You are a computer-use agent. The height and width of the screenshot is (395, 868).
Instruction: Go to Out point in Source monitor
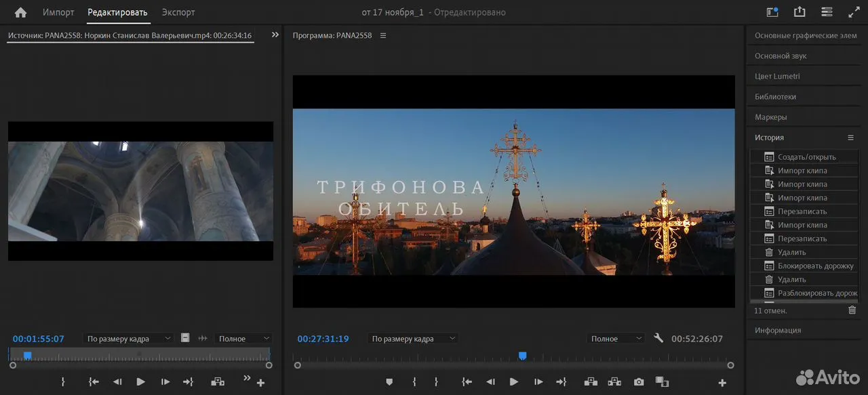click(188, 382)
